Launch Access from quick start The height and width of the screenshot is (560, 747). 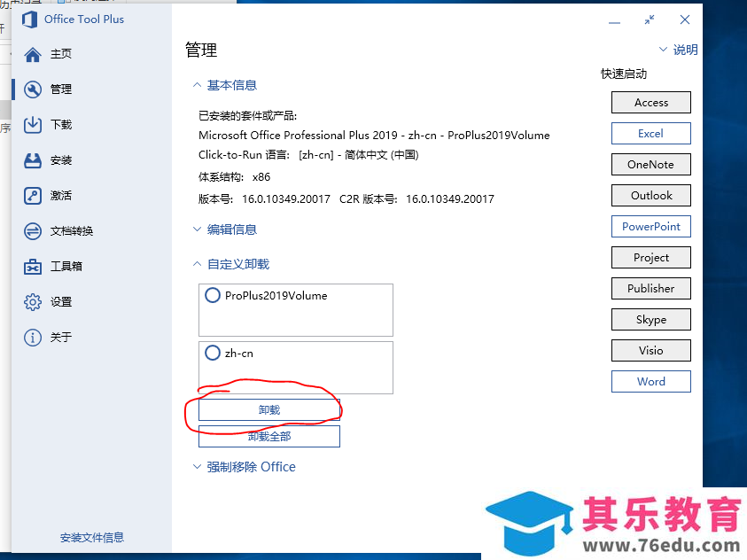coord(650,103)
